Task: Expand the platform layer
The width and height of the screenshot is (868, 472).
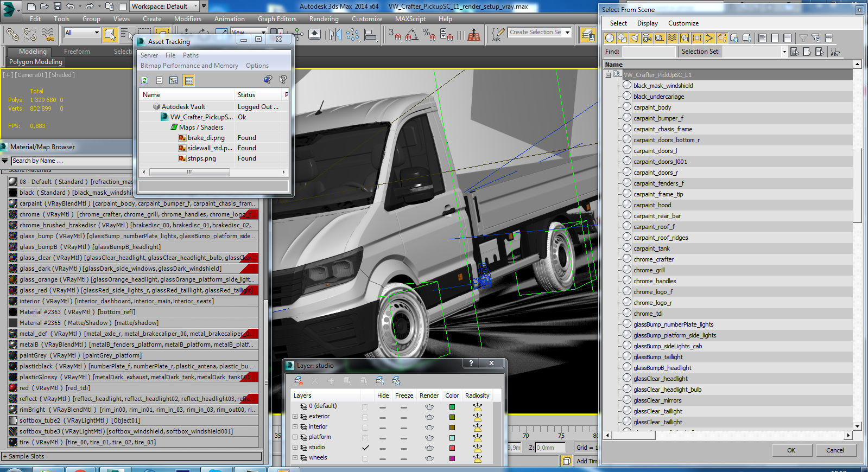Action: click(295, 437)
